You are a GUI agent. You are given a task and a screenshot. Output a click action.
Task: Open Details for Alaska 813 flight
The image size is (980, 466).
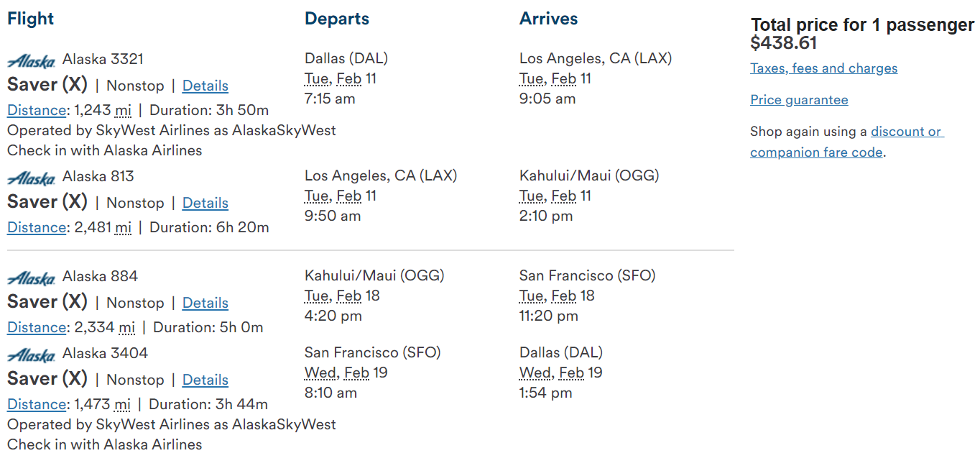(x=205, y=203)
